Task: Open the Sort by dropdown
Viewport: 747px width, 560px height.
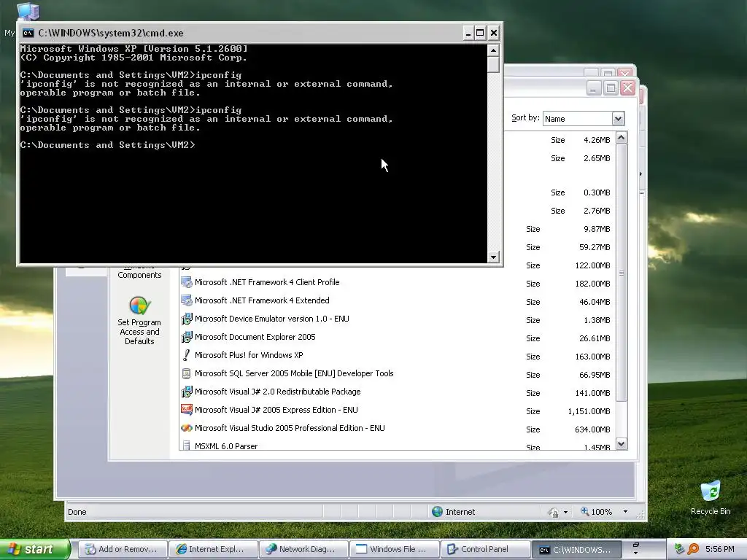Action: click(x=618, y=119)
